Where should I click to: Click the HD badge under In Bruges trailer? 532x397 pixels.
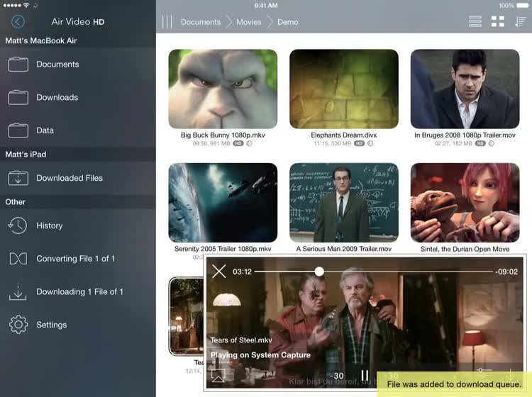(x=480, y=143)
